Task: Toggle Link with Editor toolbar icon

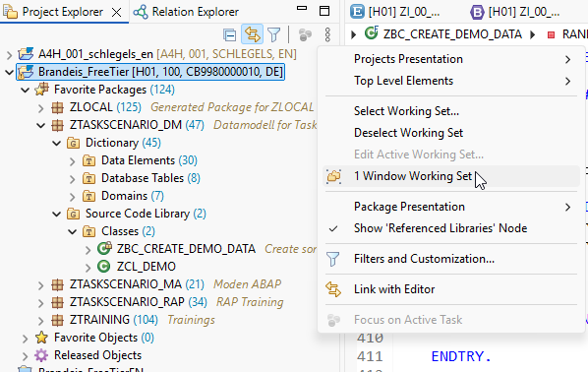Action: (252, 34)
